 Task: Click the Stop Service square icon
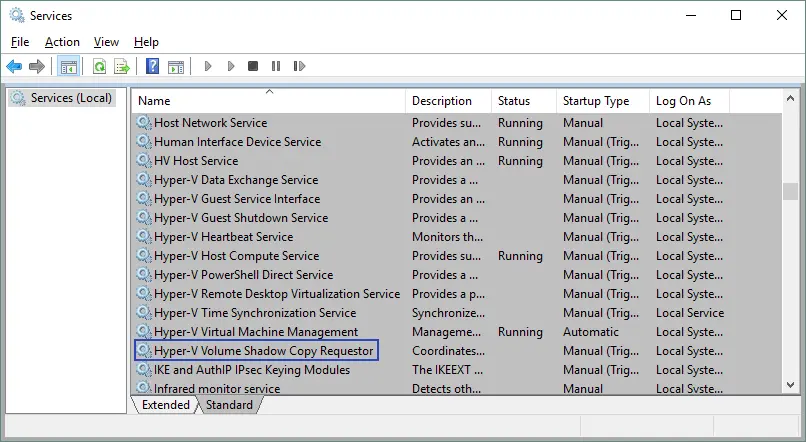point(253,66)
